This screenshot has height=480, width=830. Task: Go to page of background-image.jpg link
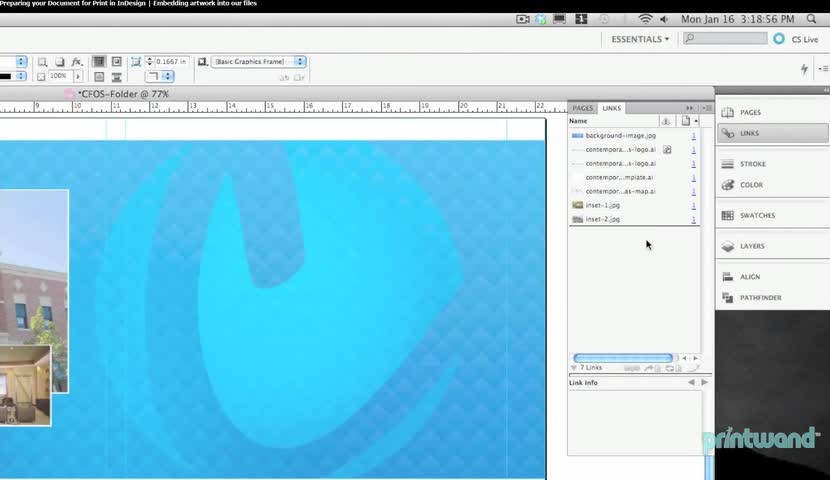point(693,136)
